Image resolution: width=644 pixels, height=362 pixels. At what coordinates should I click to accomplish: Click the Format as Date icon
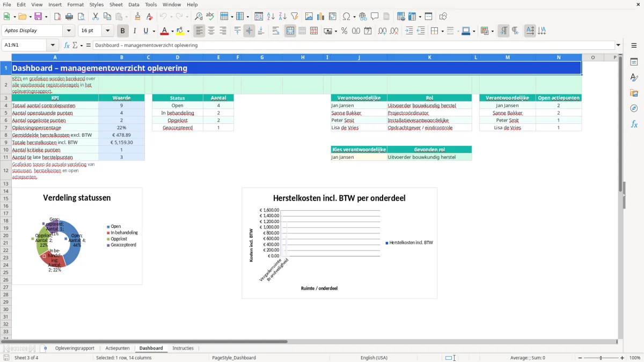tap(368, 31)
